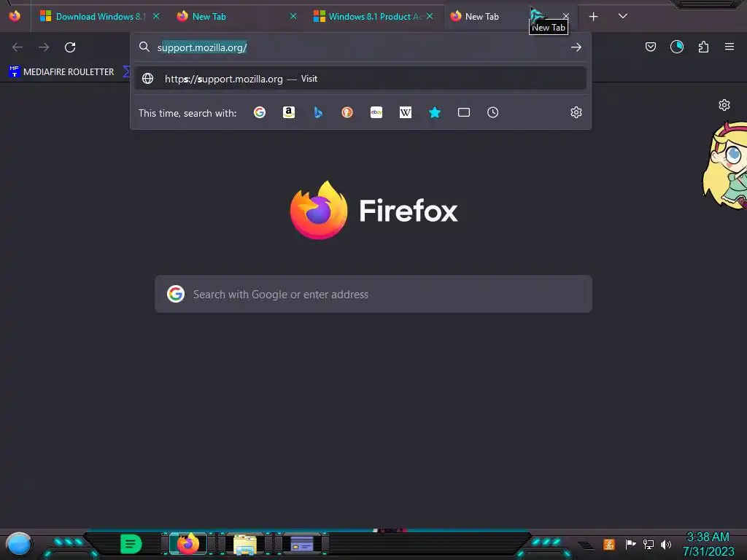Click Search with Google or enter address box
The height and width of the screenshot is (560, 747).
pos(373,295)
